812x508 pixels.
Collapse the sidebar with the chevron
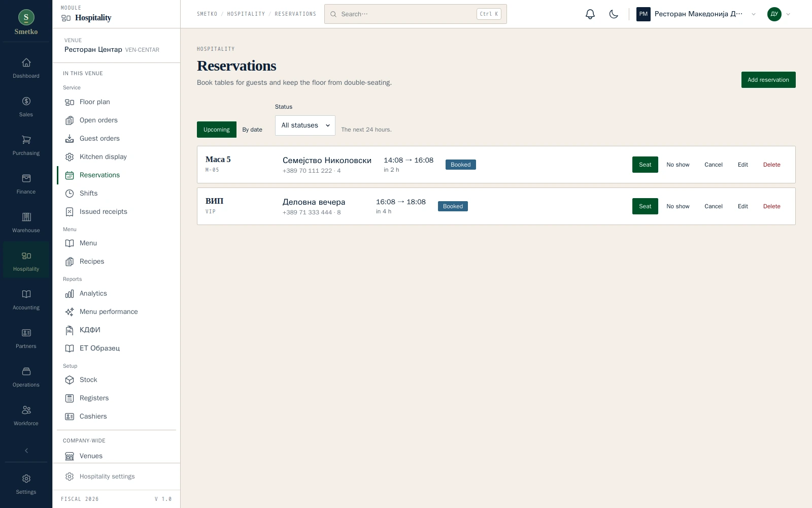tap(26, 451)
